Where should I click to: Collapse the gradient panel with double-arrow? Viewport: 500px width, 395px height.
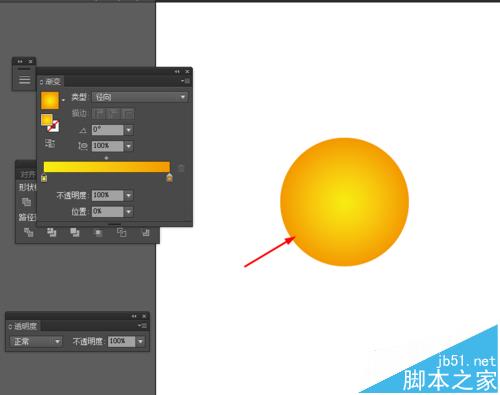pyautogui.click(x=177, y=72)
